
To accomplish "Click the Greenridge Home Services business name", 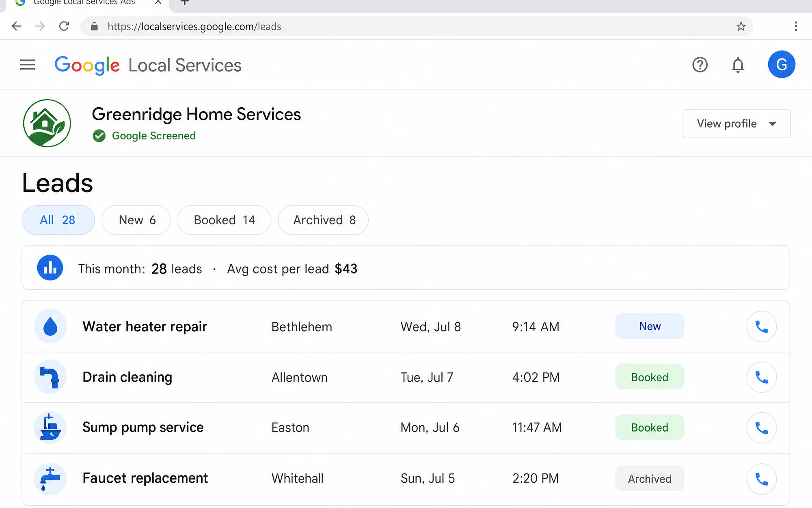I will (x=197, y=114).
